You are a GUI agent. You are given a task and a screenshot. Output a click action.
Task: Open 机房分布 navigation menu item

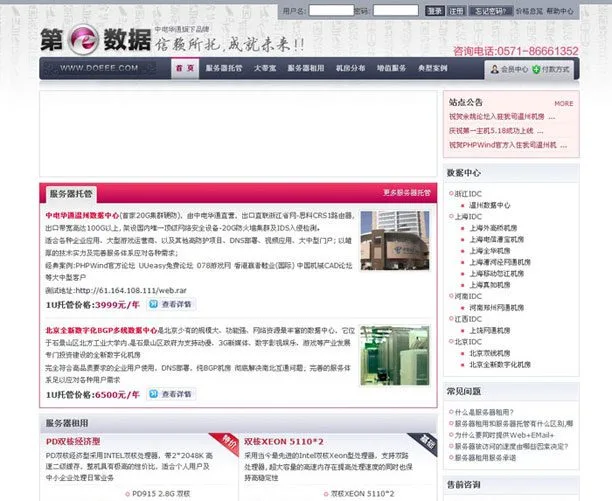(350, 69)
